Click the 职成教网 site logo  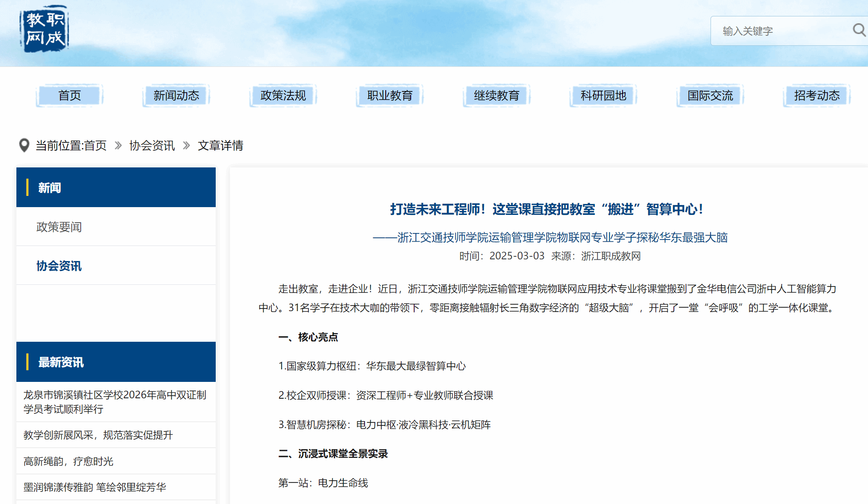44,29
